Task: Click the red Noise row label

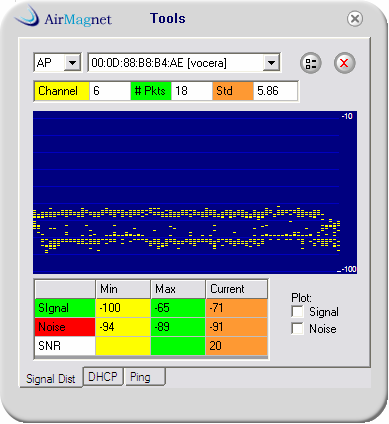Action: 65,327
